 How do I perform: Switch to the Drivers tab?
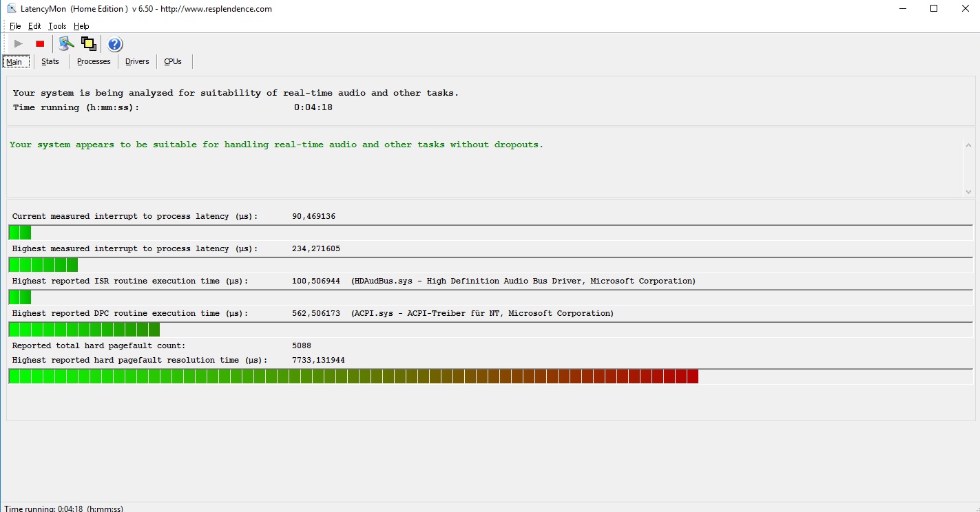137,61
